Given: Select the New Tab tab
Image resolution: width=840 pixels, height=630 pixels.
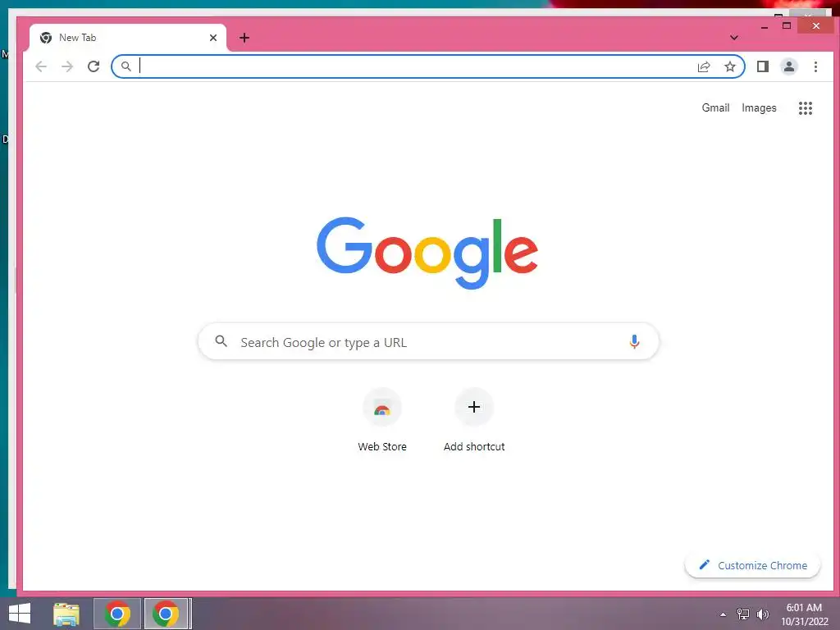Looking at the screenshot, I should coord(127,38).
